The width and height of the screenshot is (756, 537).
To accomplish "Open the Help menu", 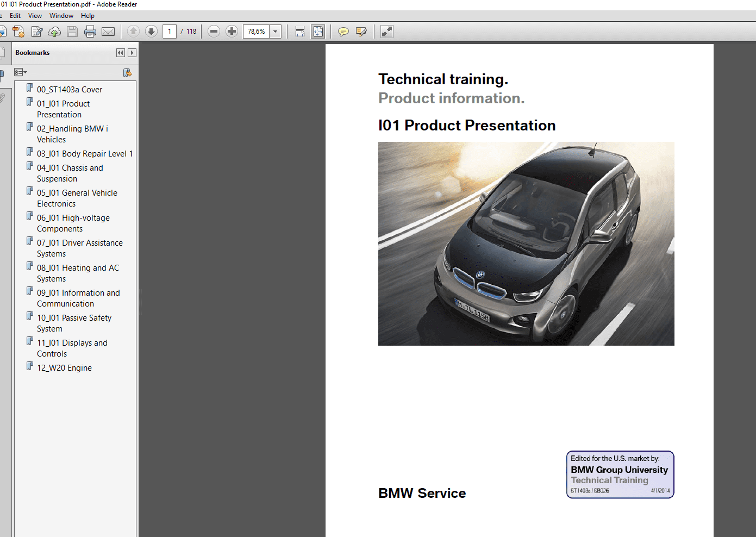I will click(88, 16).
